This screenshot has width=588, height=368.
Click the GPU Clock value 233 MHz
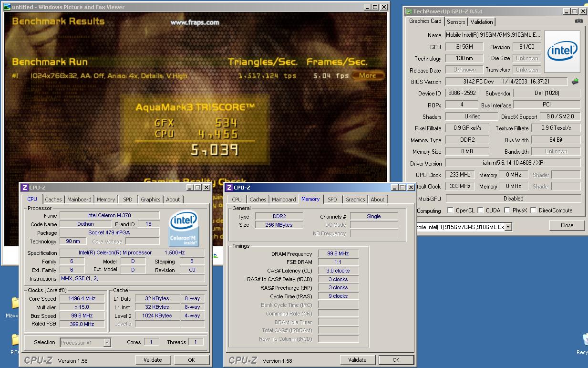tap(460, 175)
